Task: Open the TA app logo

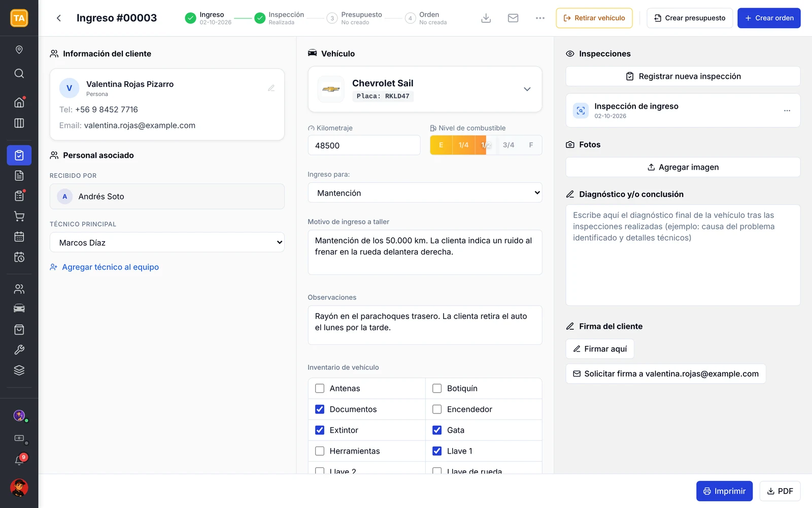Action: click(x=19, y=18)
